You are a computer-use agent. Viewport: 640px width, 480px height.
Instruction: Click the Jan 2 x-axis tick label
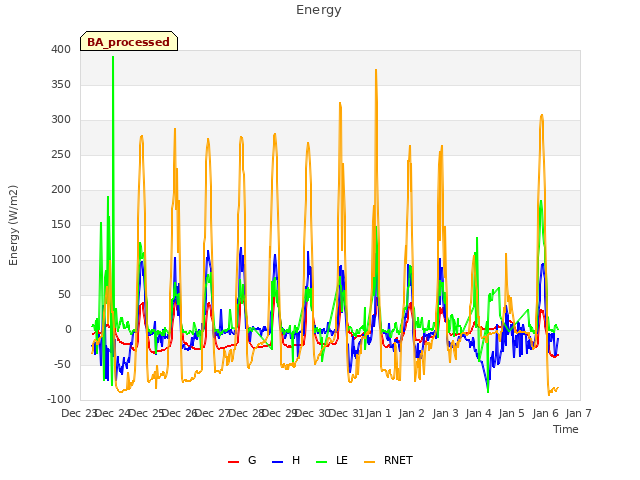412,413
